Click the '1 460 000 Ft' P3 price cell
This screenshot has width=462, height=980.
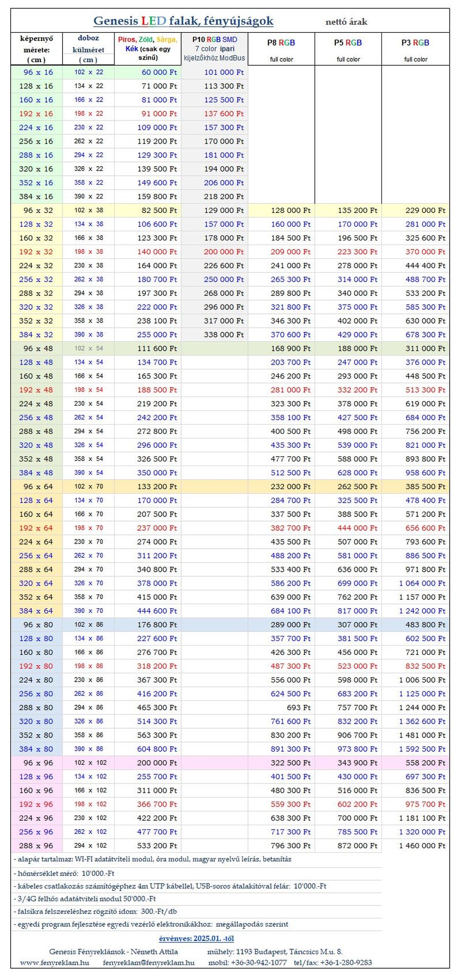415,846
